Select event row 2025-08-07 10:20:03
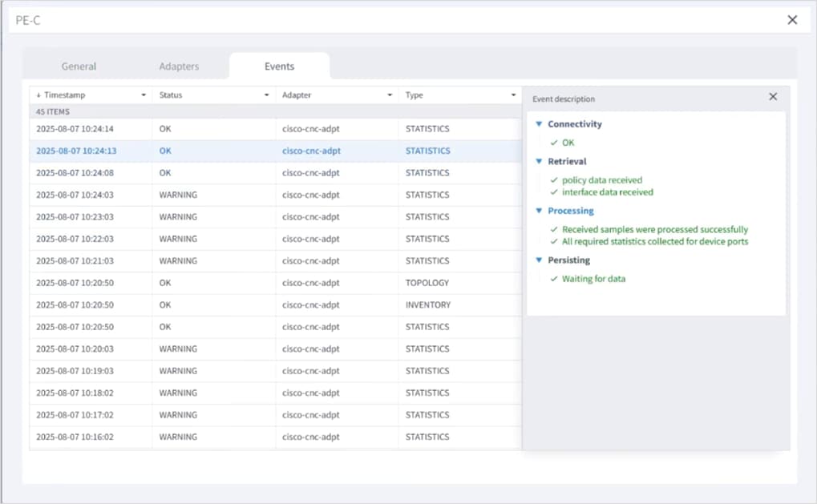 (x=275, y=349)
